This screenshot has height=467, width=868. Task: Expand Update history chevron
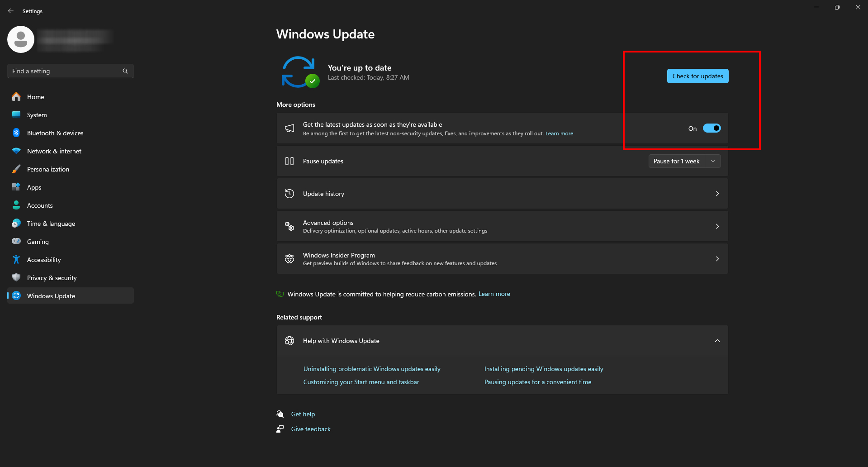coord(717,194)
